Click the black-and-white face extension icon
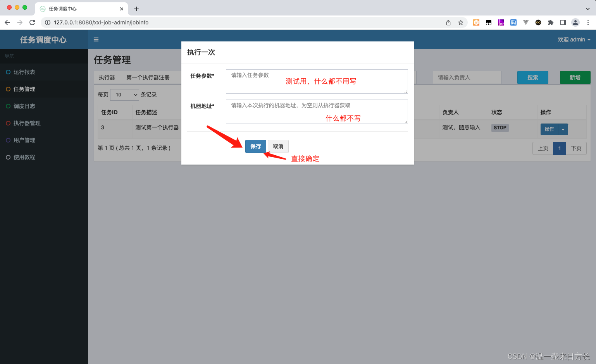 [x=489, y=22]
